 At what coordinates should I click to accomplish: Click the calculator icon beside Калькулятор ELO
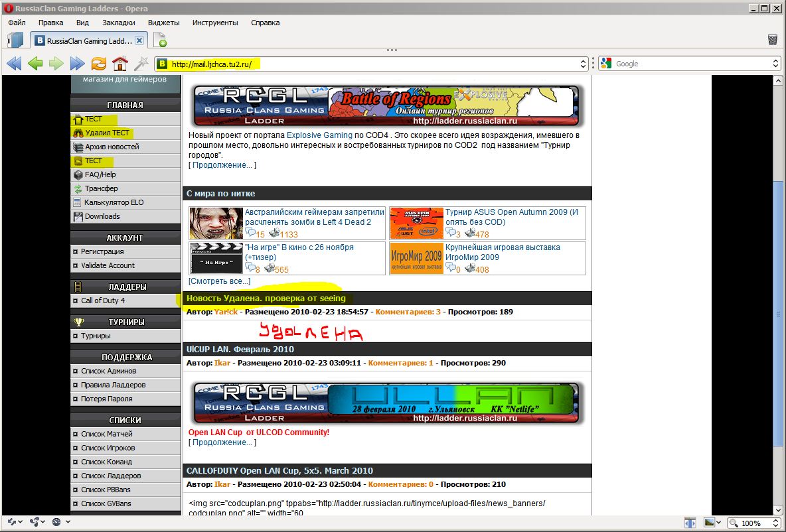pyautogui.click(x=77, y=202)
